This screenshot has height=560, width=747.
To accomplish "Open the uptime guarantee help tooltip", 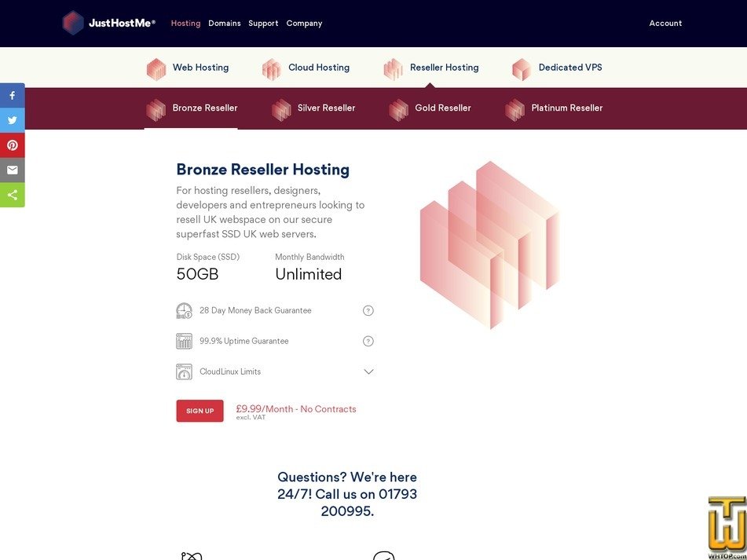I will (x=368, y=341).
